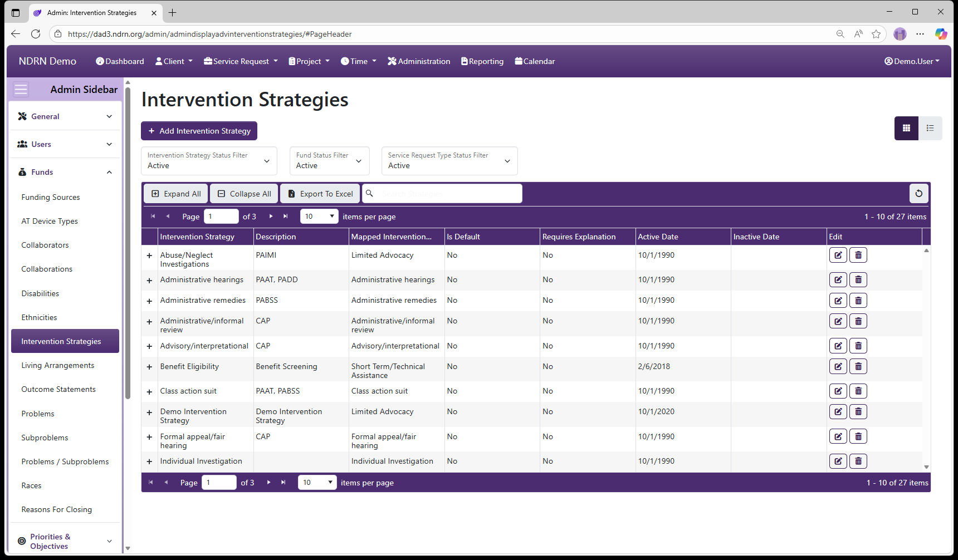
Task: Open Fund Status Filter dropdown
Action: tap(329, 161)
